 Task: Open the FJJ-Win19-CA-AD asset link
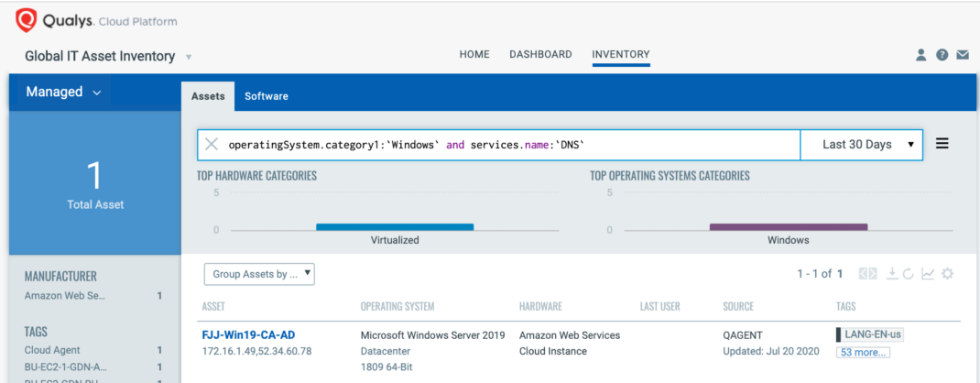click(248, 335)
